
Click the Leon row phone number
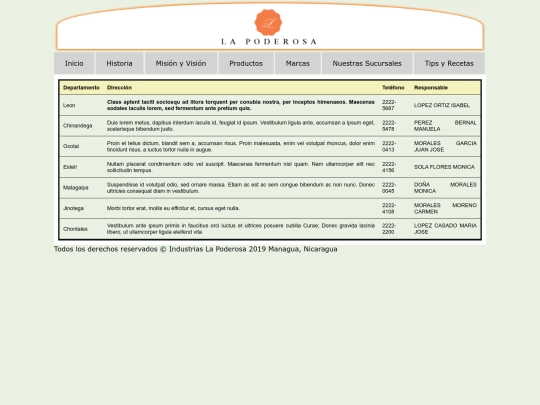tap(389, 105)
